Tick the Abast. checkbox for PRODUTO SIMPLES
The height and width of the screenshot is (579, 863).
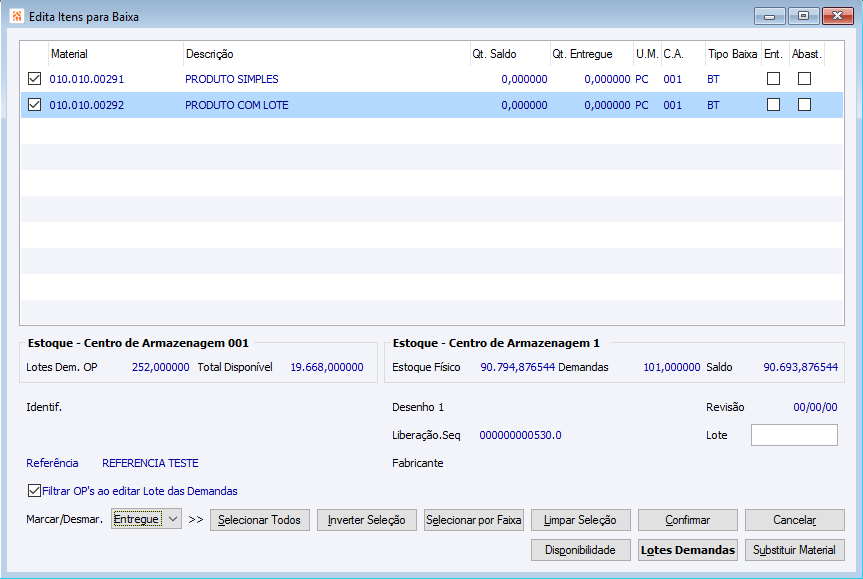point(804,79)
